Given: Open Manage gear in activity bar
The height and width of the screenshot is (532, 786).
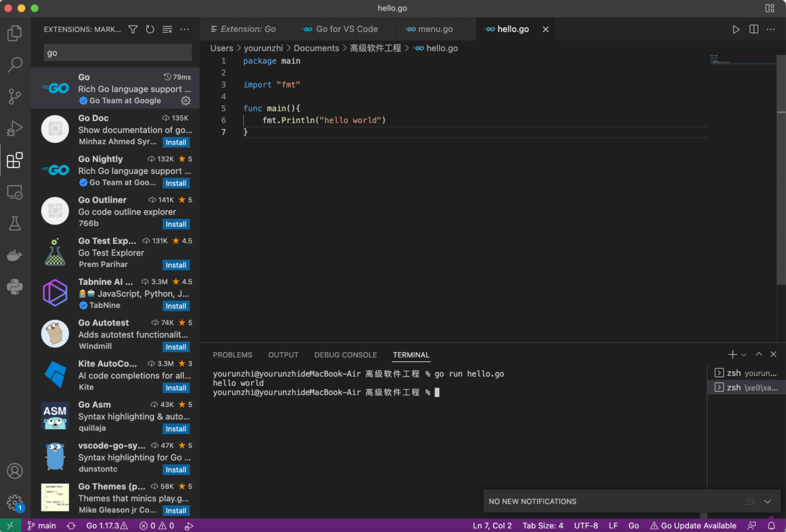Looking at the screenshot, I should coord(15,503).
